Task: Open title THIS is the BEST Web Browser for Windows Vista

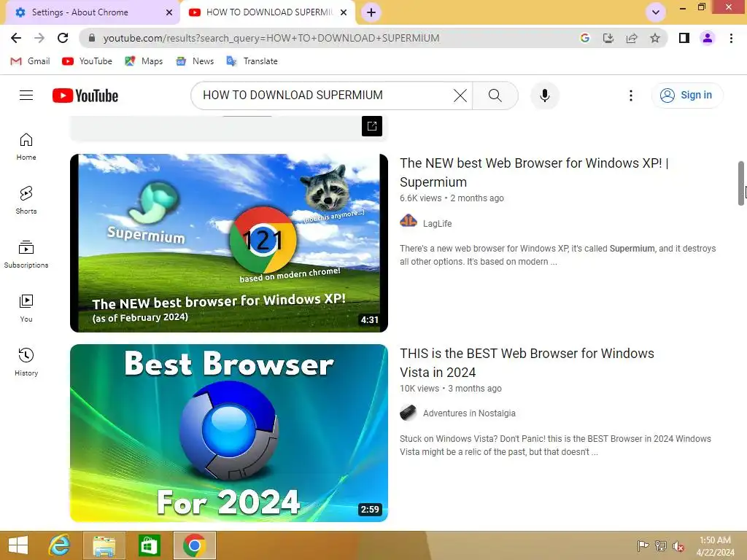Action: (x=527, y=363)
